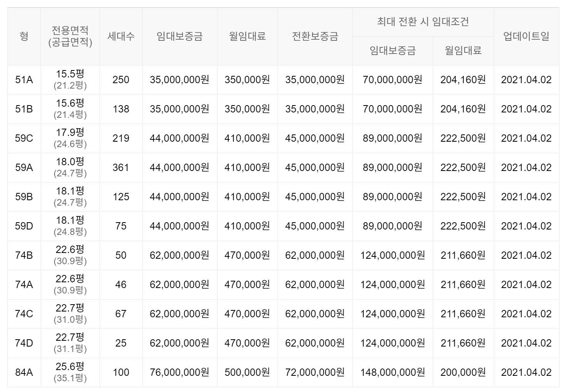Select the 51A unit type cell
The image size is (568, 392).
24,80
